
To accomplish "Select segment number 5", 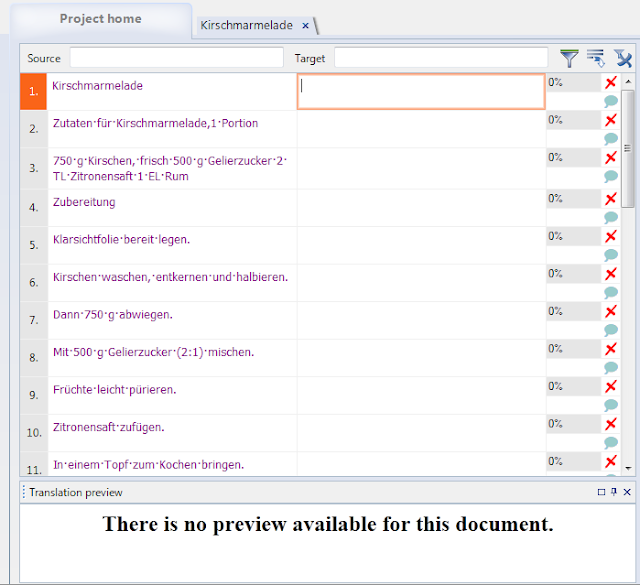I will pos(34,245).
